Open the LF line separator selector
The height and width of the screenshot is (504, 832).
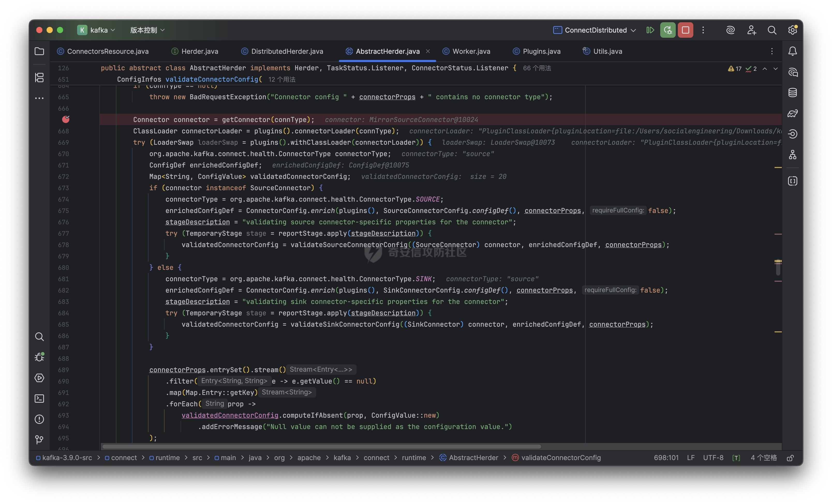pyautogui.click(x=690, y=458)
